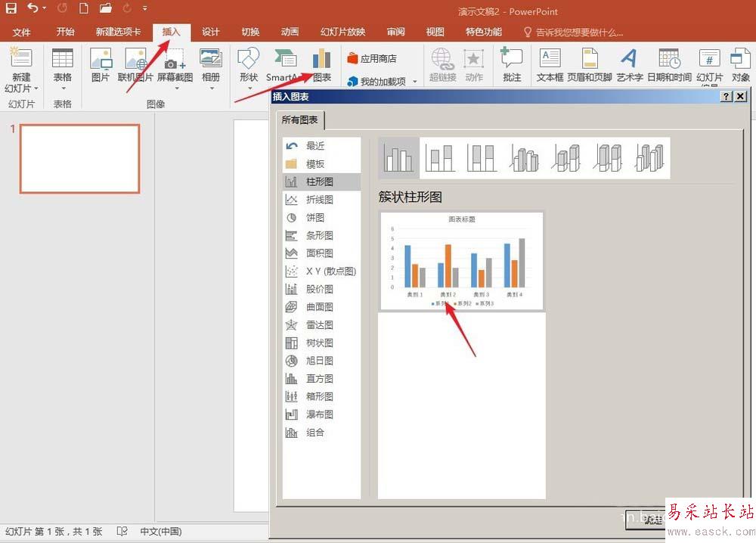This screenshot has height=543, width=756.
Task: Open the 形状 shapes gallery
Action: [249, 69]
